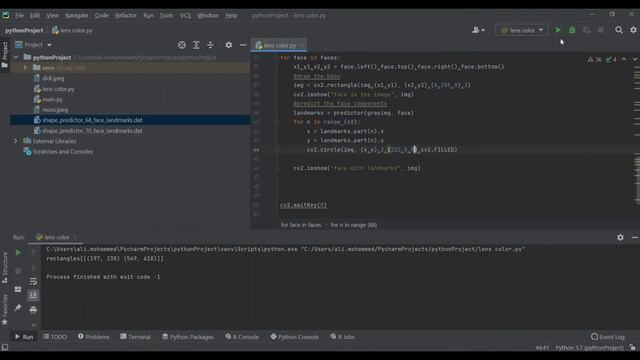Viewport: 640px width, 360px height.
Task: Expand the venv folder
Action: (25, 68)
